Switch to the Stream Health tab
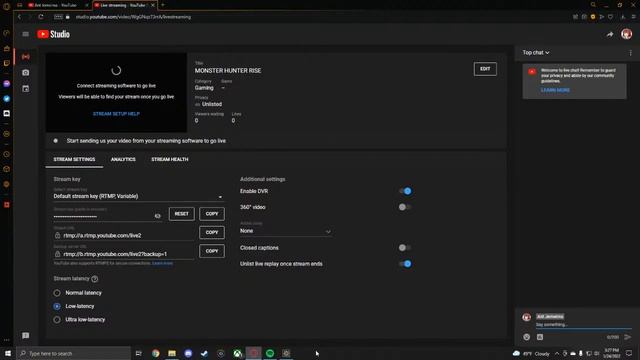The width and height of the screenshot is (640, 360). pyautogui.click(x=170, y=160)
